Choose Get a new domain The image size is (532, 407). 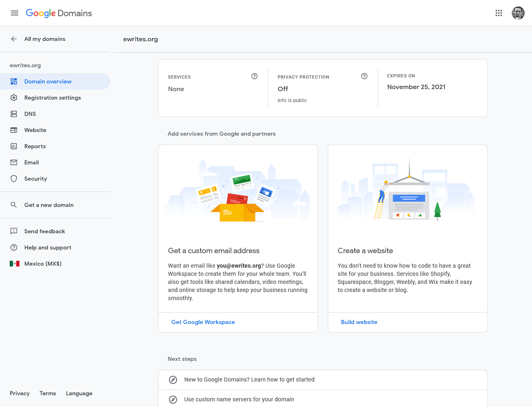coord(55,205)
